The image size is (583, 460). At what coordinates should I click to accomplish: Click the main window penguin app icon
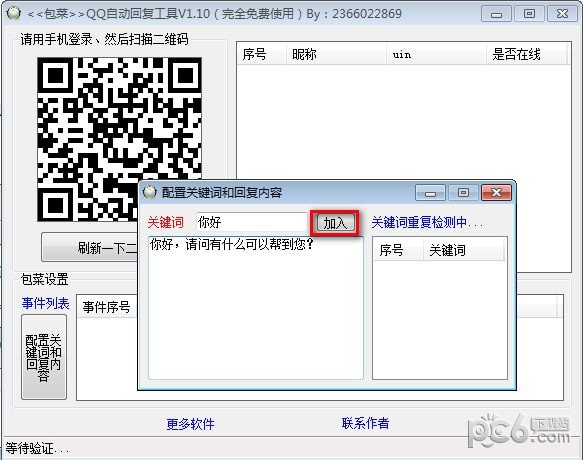14,13
